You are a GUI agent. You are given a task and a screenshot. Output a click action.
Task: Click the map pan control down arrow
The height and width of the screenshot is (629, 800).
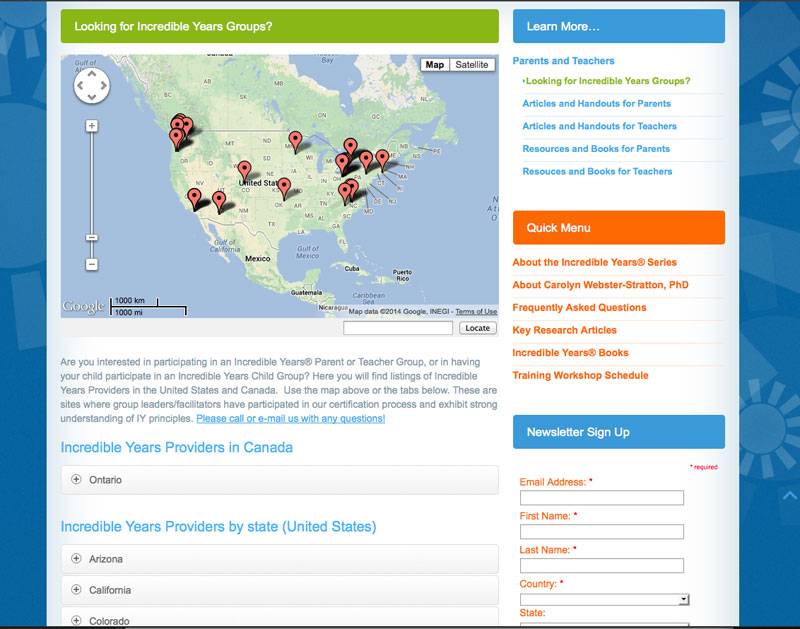click(92, 97)
